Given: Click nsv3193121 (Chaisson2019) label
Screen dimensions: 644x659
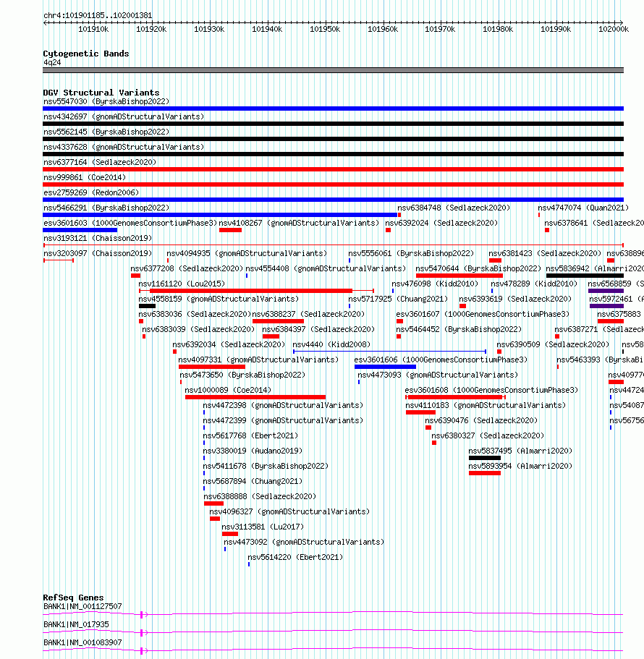Looking at the screenshot, I should coord(98,238).
